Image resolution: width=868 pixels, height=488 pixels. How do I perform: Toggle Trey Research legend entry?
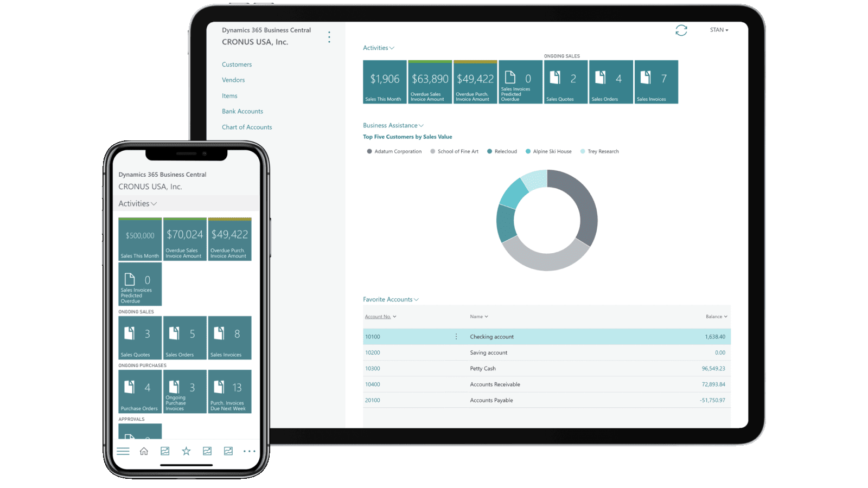[x=599, y=152]
